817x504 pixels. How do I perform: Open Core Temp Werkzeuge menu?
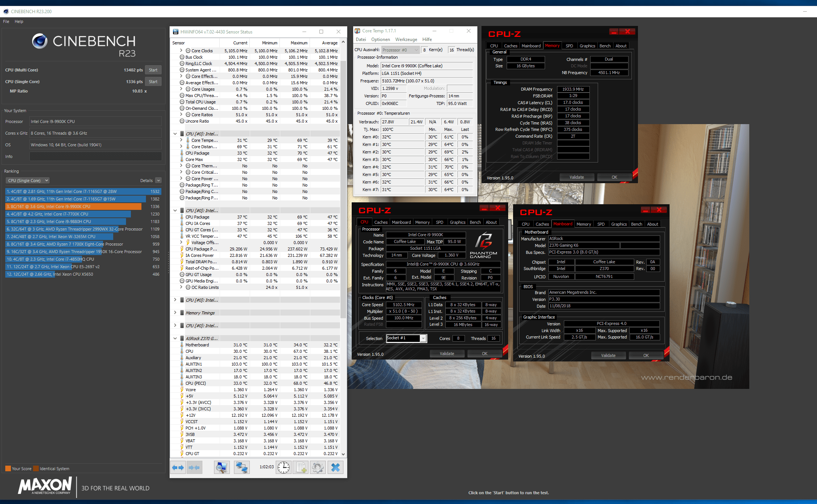click(x=406, y=39)
